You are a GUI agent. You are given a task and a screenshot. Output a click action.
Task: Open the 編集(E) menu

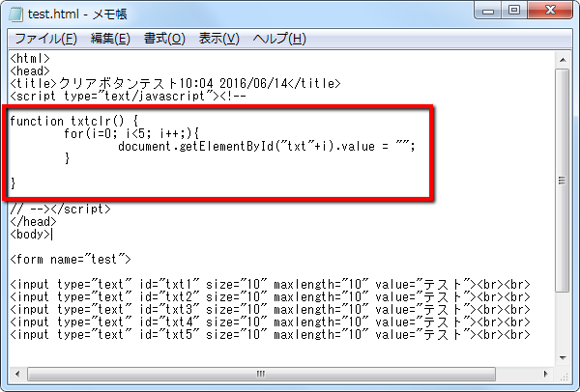(110, 39)
